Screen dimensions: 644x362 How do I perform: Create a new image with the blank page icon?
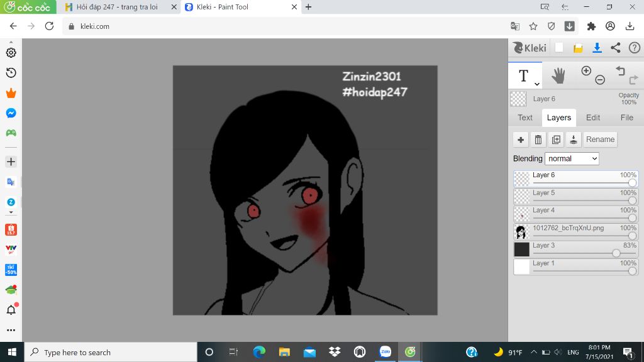pyautogui.click(x=559, y=48)
